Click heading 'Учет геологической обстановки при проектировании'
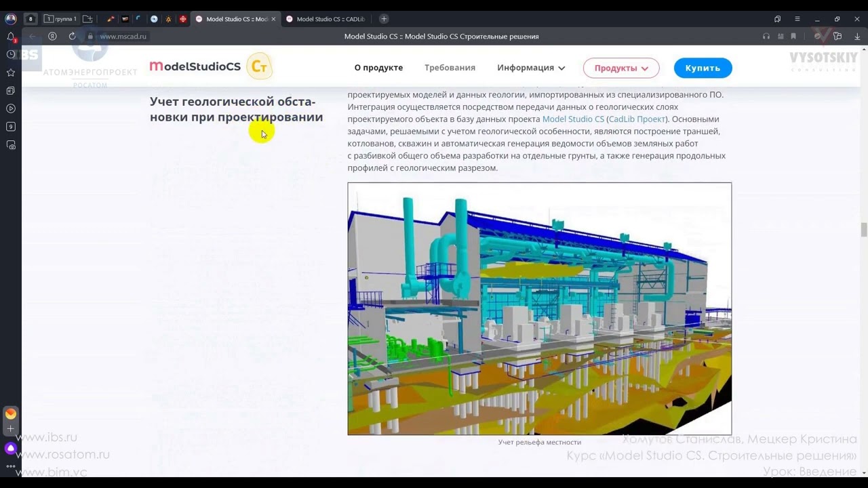Viewport: 868px width, 488px height. 236,109
